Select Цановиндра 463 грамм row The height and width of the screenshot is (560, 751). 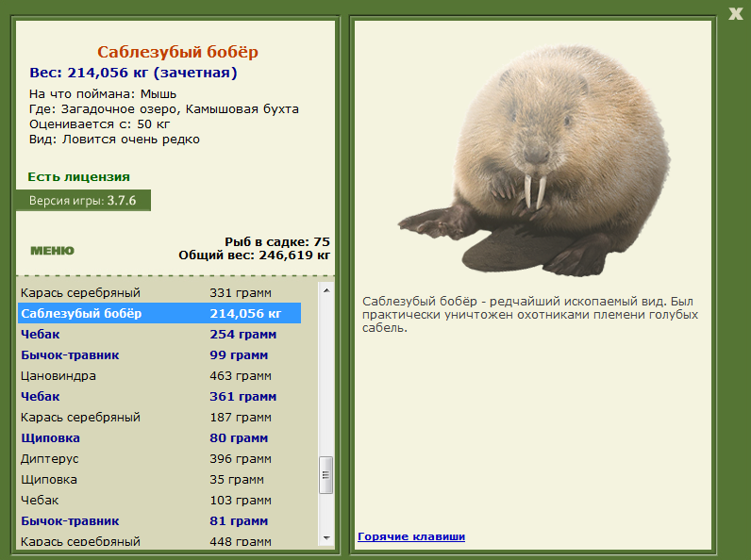tap(159, 376)
